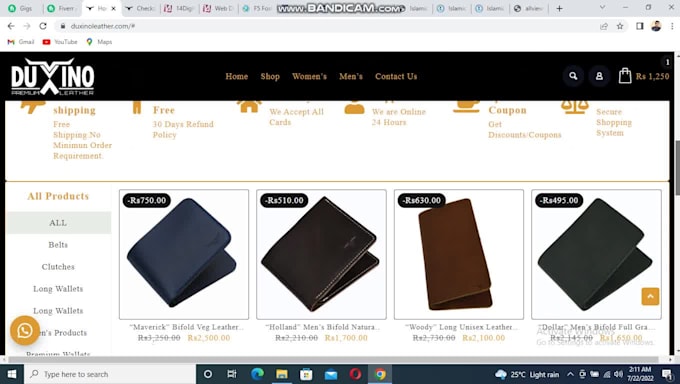Click the weather 25°C Light rain widget
The image size is (680, 384).
coord(527,374)
